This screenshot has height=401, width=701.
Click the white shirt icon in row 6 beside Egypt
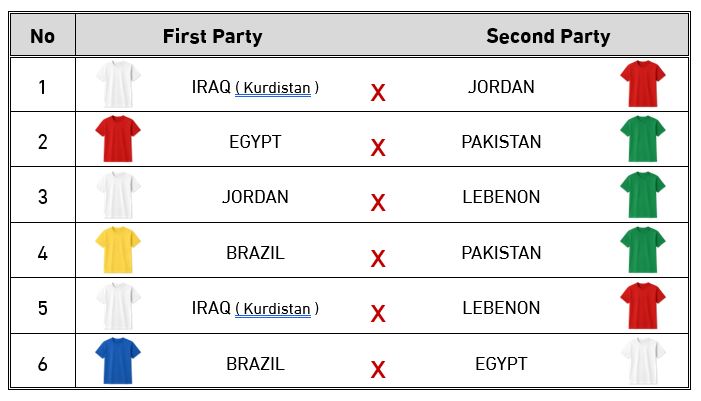[x=642, y=361]
